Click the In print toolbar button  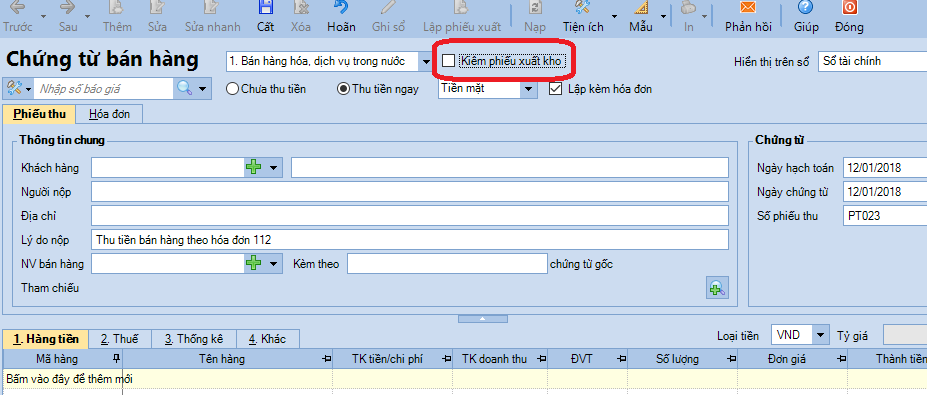point(689,17)
